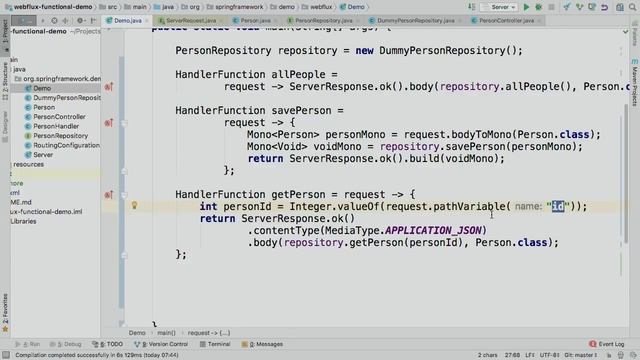Open the Server run configuration dropdown
This screenshot has width=640, height=360.
[498, 7]
